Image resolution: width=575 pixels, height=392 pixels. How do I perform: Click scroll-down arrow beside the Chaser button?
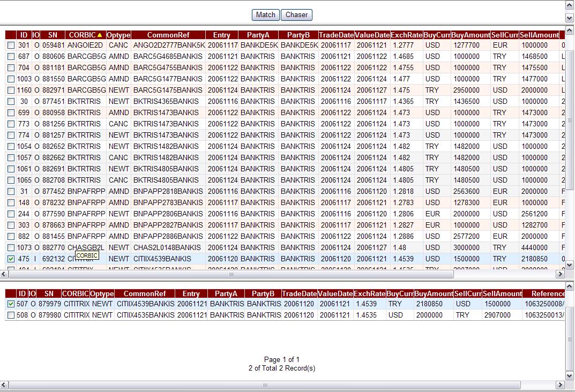point(570,18)
